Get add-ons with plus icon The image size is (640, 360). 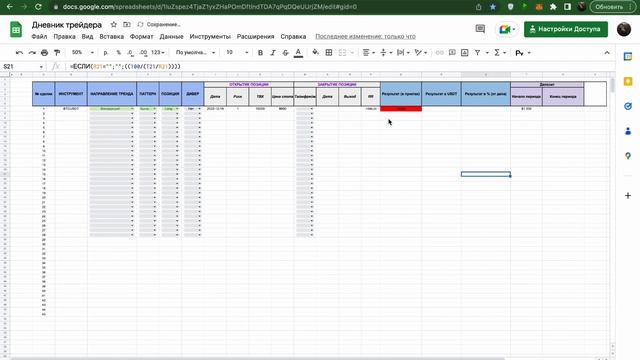pyautogui.click(x=628, y=196)
